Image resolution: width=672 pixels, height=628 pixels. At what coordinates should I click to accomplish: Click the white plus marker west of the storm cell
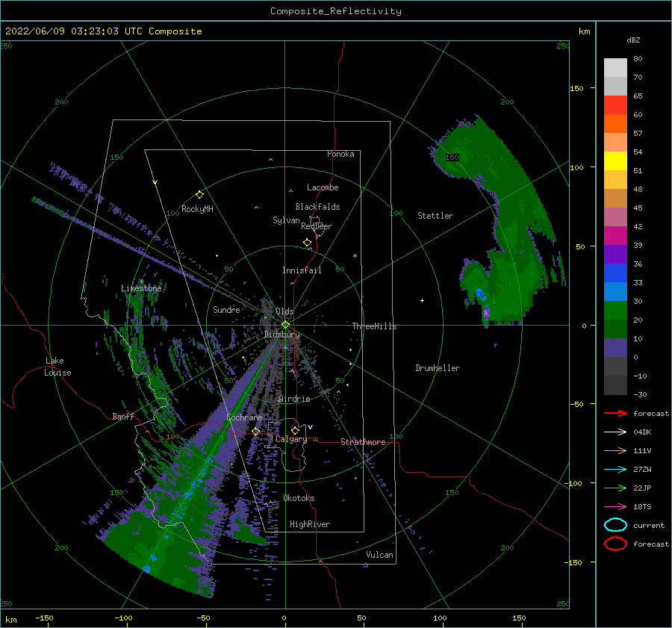pos(422,300)
